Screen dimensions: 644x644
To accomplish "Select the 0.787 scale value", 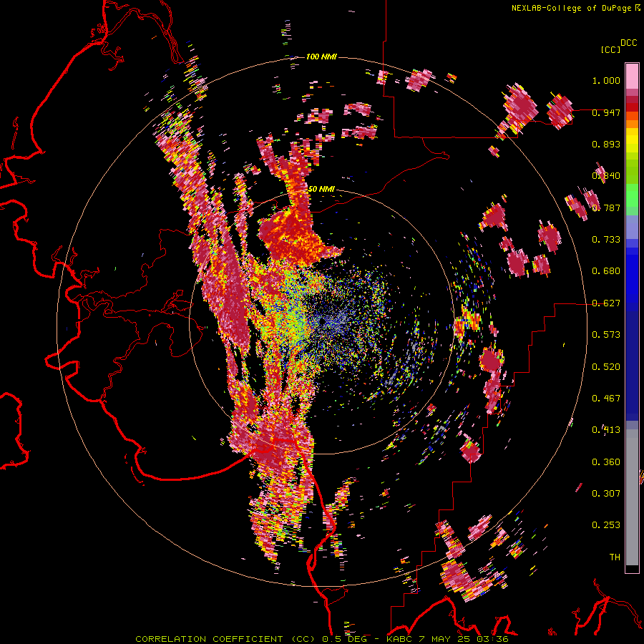I will (x=606, y=208).
